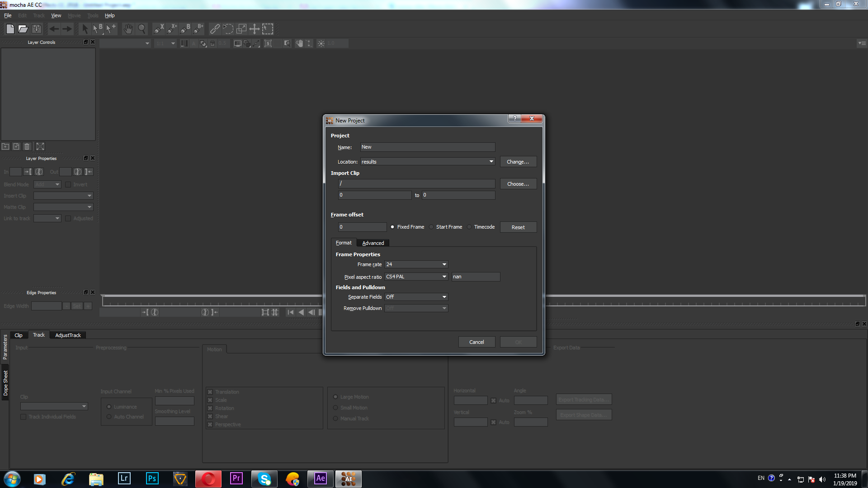Select the Zoom magnifier tool
Viewport: 868px width, 488px height.
point(142,29)
